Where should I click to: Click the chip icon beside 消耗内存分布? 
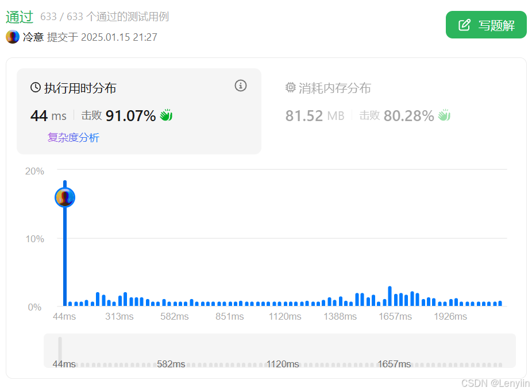point(291,87)
